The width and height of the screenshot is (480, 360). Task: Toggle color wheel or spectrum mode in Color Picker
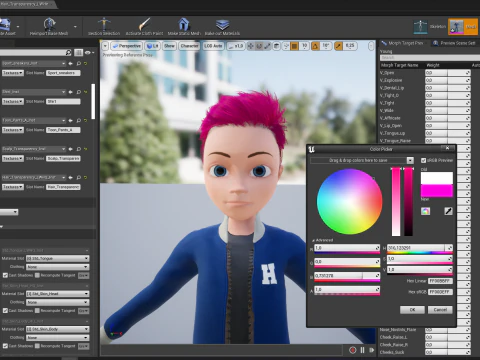(x=425, y=211)
